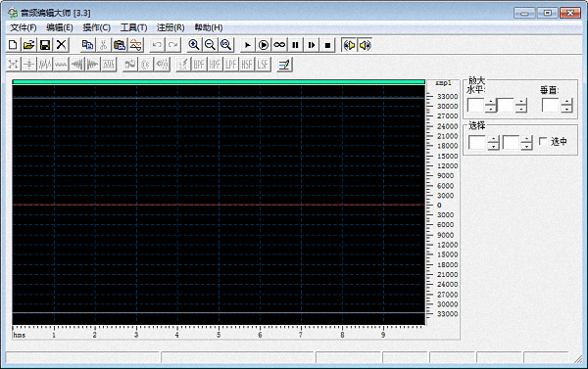Click the zoom out magnifier icon

(x=210, y=45)
